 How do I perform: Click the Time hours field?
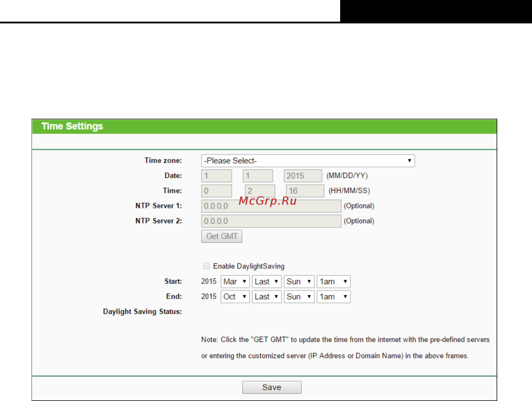216,191
